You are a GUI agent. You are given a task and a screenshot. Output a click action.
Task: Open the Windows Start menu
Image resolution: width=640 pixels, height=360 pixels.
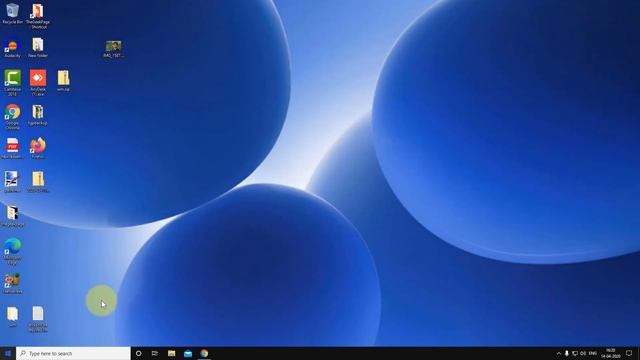[x=8, y=353]
